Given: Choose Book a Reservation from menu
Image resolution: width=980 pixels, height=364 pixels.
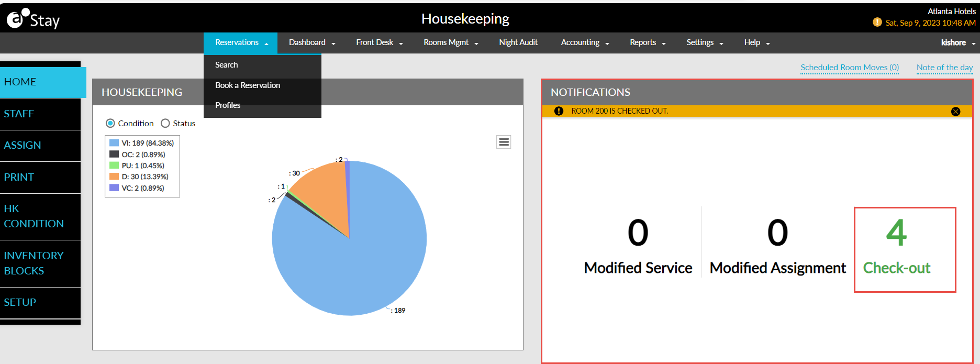Looking at the screenshot, I should pos(248,85).
